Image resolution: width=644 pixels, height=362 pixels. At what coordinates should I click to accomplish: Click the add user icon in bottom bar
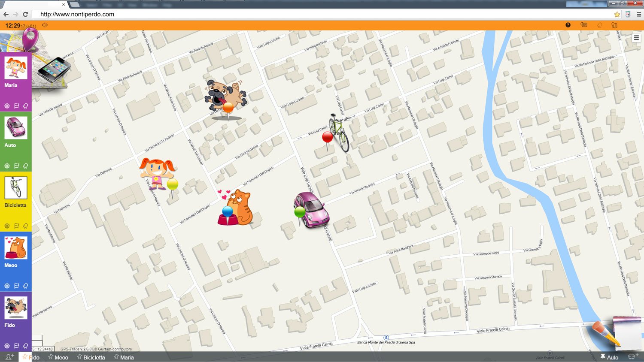pos(9,357)
